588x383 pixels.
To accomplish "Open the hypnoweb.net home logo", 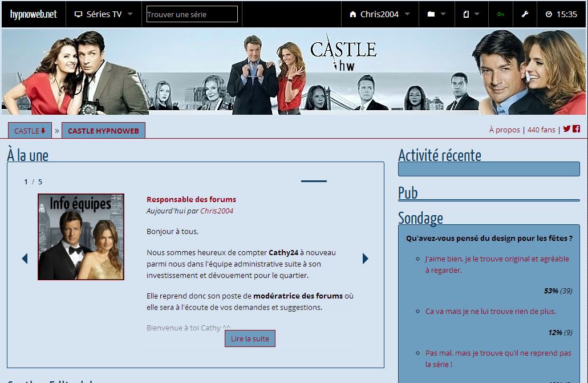I will (x=34, y=14).
